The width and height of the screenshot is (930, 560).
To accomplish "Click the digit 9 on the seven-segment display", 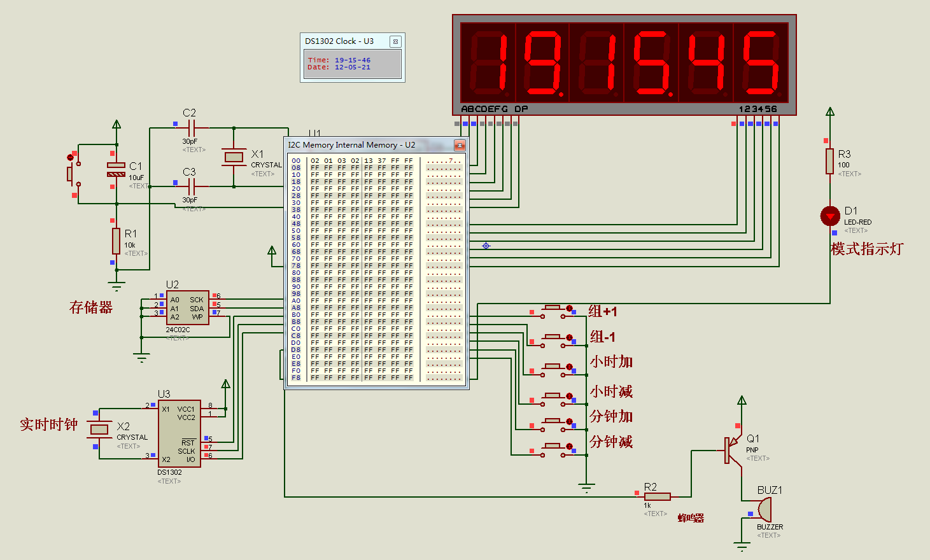I will [542, 62].
